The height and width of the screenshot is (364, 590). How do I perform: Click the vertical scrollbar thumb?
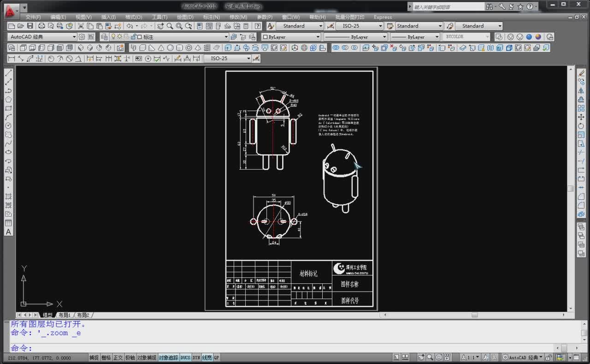[x=571, y=188]
